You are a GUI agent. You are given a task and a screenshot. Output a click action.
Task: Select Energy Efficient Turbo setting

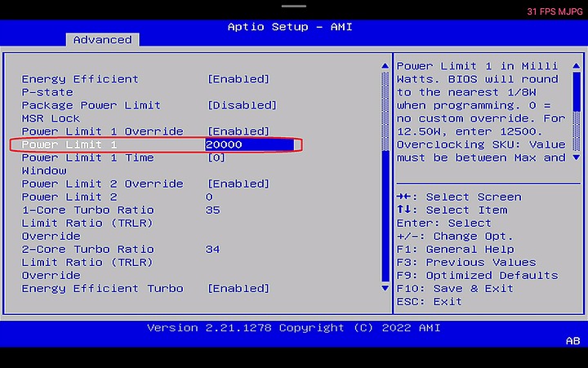pyautogui.click(x=102, y=289)
